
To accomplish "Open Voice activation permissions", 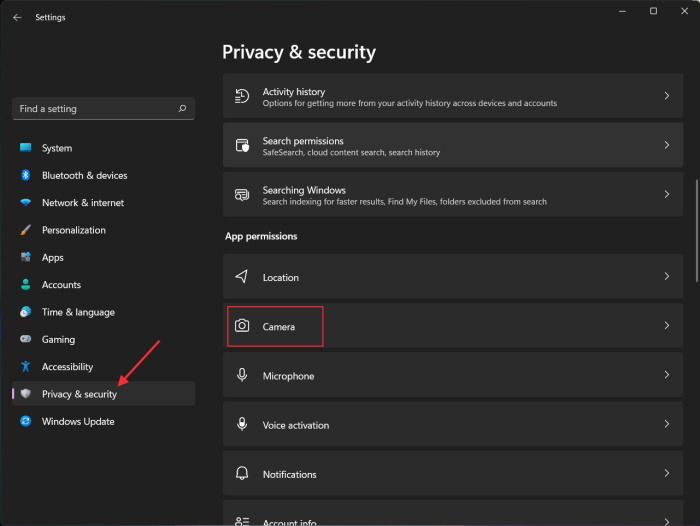I will point(295,425).
